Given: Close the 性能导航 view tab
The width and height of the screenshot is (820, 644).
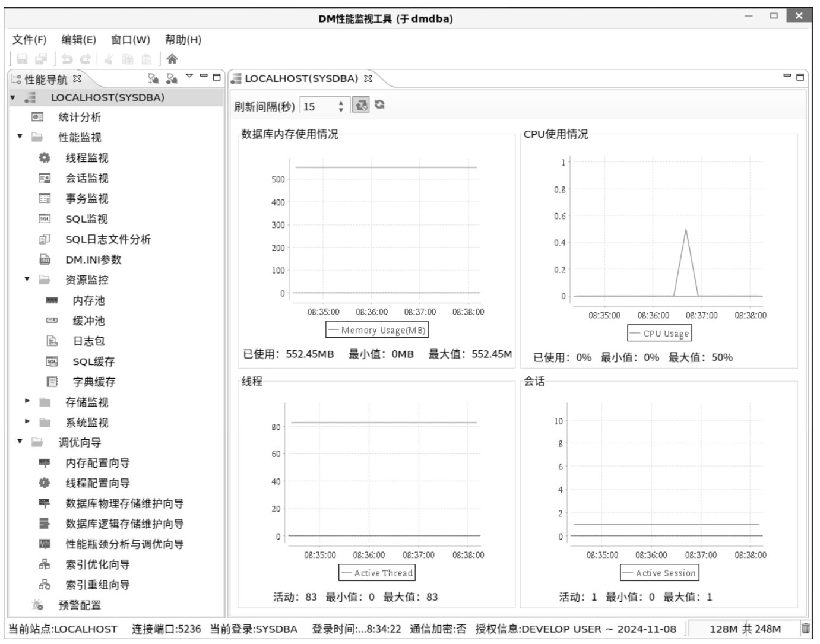Looking at the screenshot, I should click(x=77, y=78).
